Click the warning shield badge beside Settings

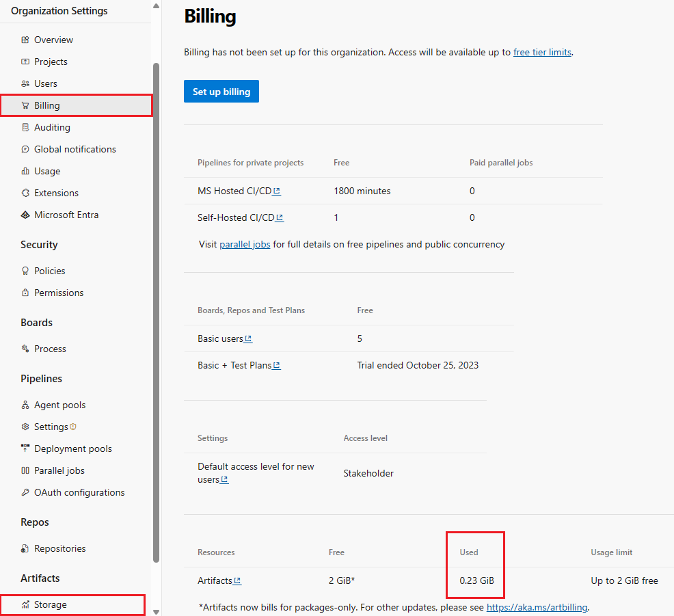point(73,427)
